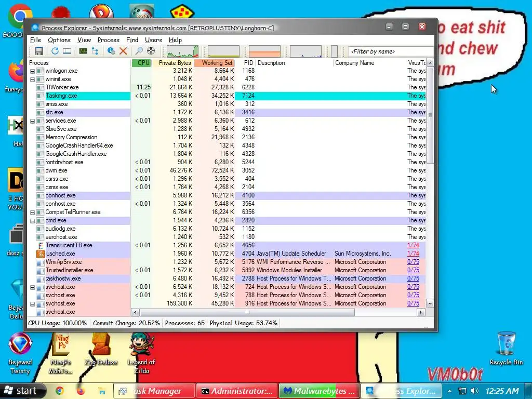
Task: Collapse the CompatTelRunner.exe tree node
Action: [x=33, y=212]
